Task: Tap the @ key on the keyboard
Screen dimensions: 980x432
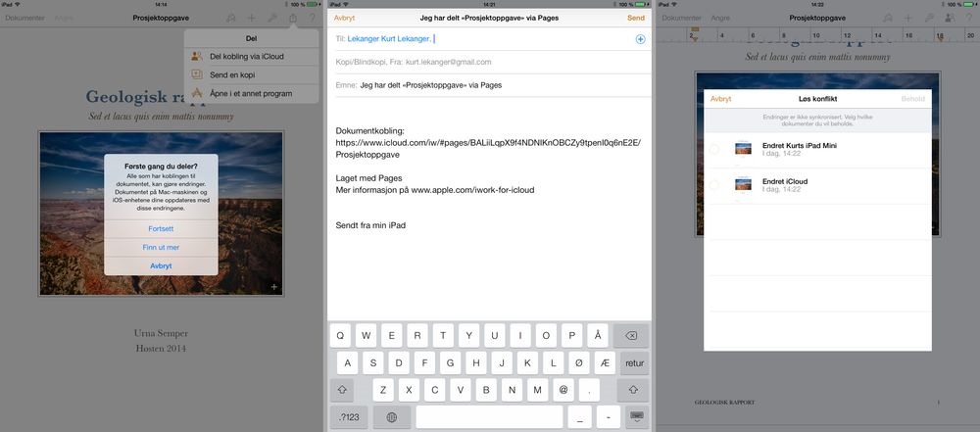Action: coord(563,390)
